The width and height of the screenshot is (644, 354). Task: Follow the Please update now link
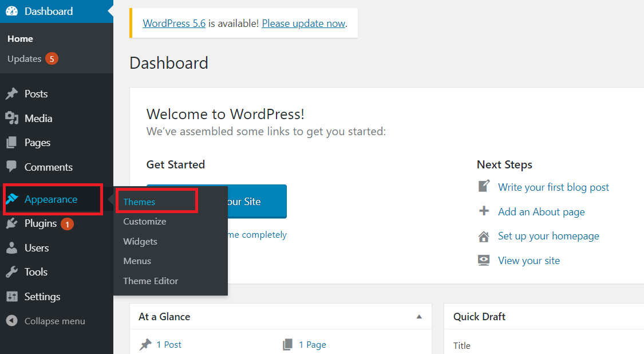coord(303,23)
